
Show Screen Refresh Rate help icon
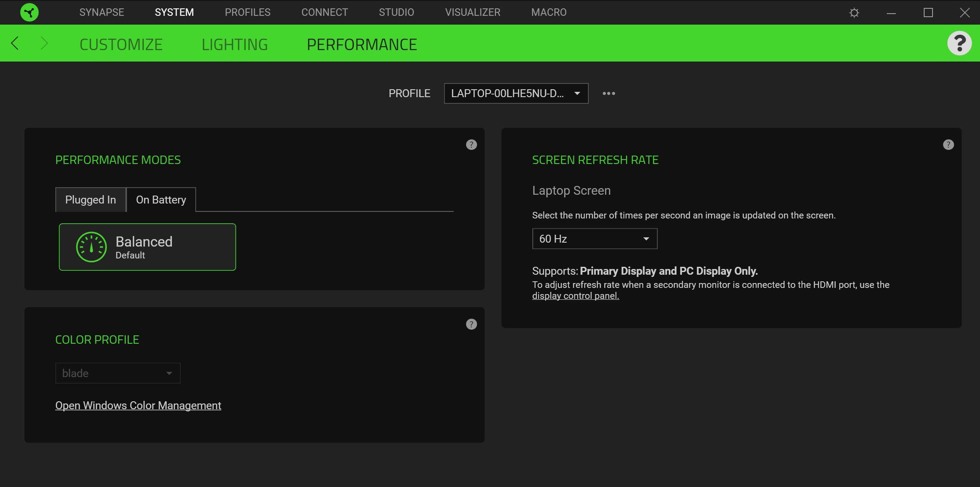(948, 145)
